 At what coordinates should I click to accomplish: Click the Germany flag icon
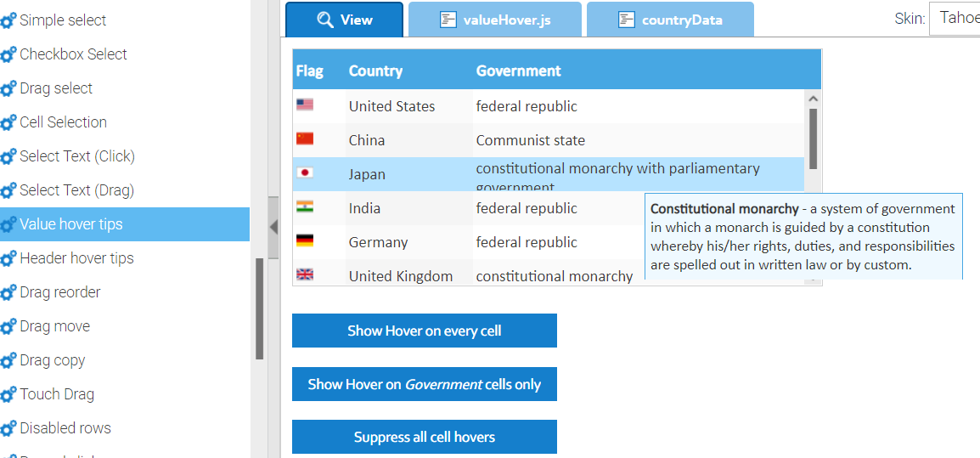(x=304, y=240)
